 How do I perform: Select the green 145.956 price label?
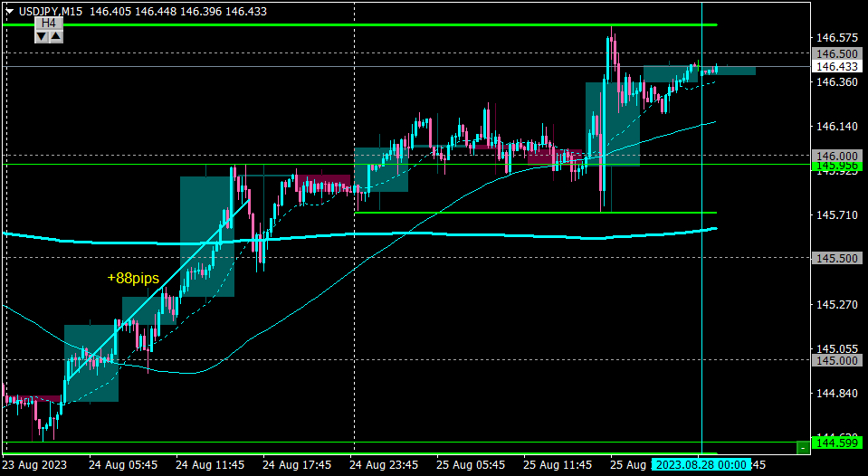(837, 166)
